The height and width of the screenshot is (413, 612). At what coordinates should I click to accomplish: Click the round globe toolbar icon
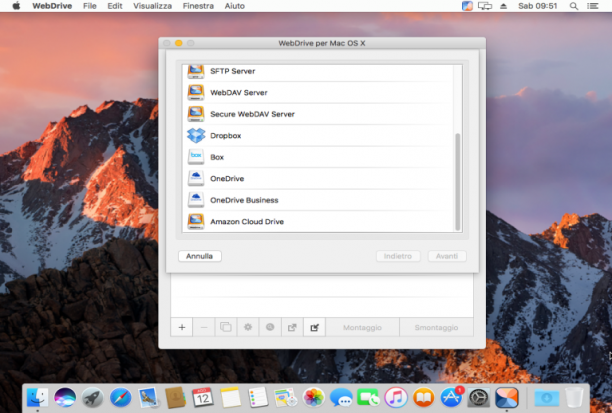[x=270, y=327]
